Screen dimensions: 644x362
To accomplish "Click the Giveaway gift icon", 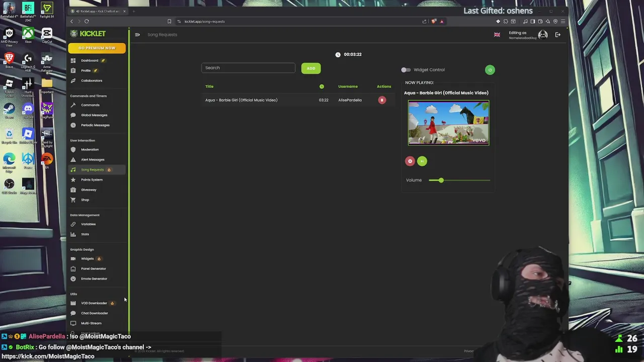I will (x=73, y=190).
